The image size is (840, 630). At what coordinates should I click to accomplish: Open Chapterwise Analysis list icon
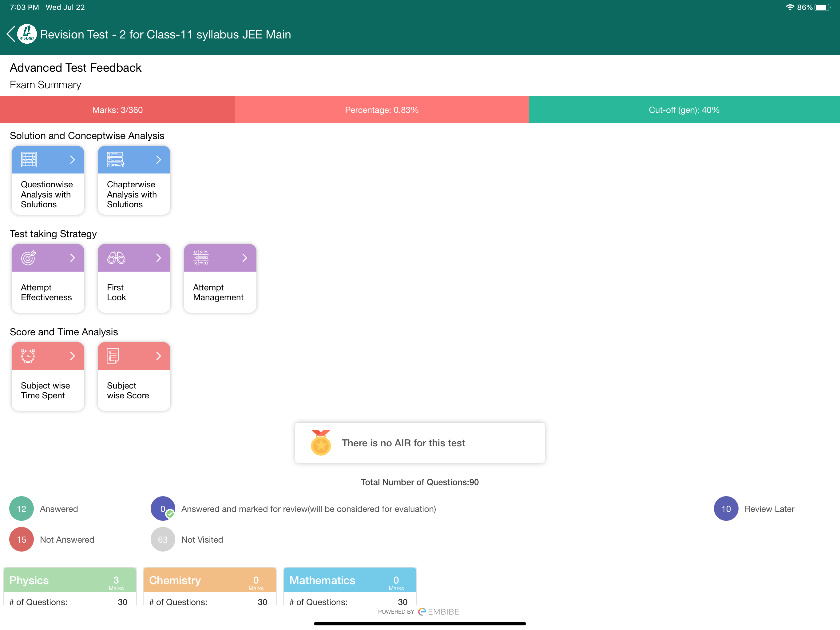coord(115,160)
